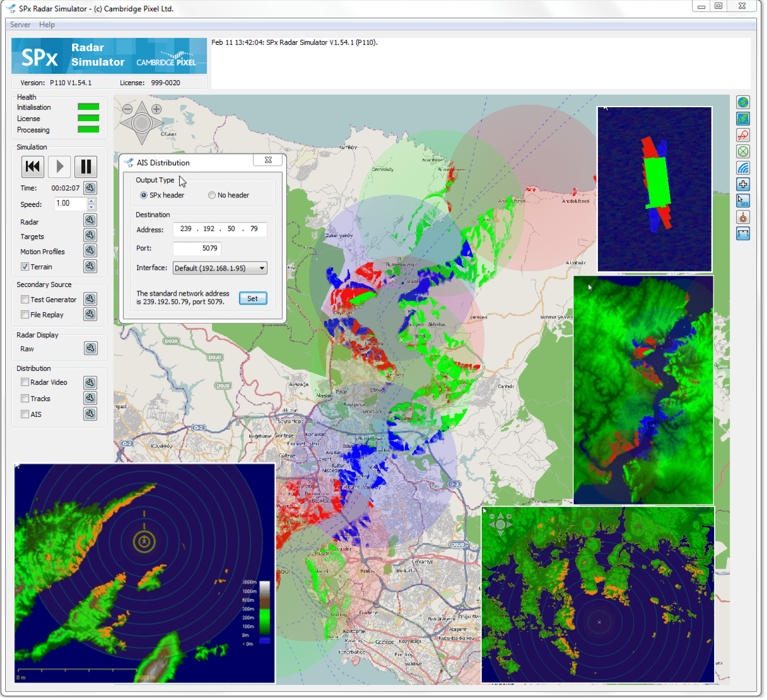The image size is (767, 700).
Task: Select the No header radio button
Action: pos(212,195)
